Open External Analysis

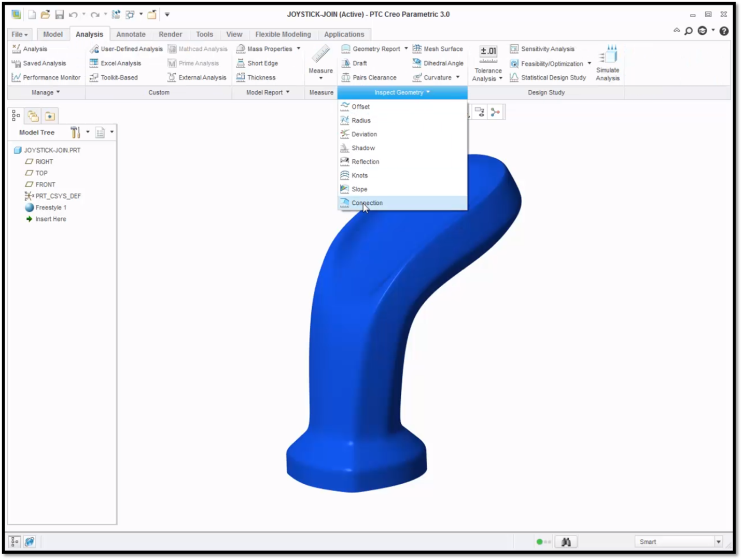pyautogui.click(x=197, y=78)
